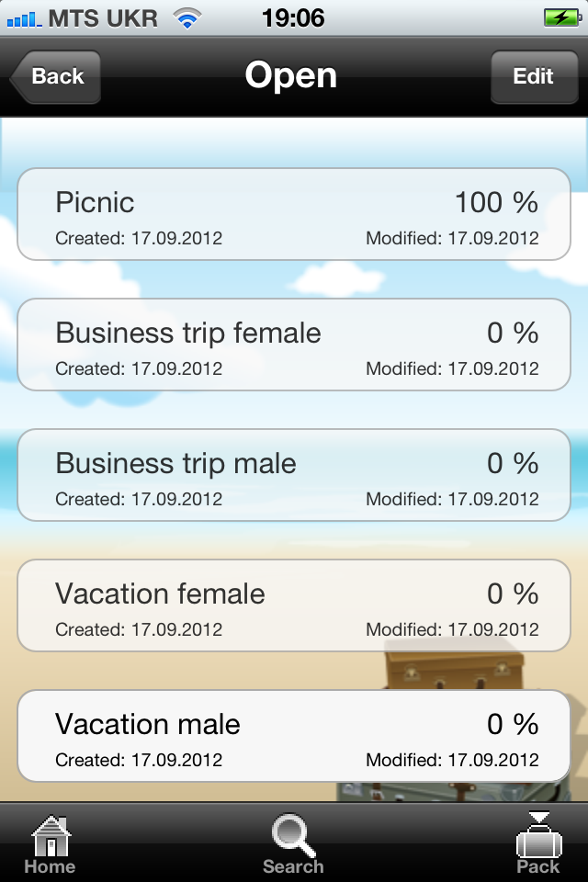The image size is (588, 882).
Task: Tap the signal strength bars
Action: tap(24, 19)
